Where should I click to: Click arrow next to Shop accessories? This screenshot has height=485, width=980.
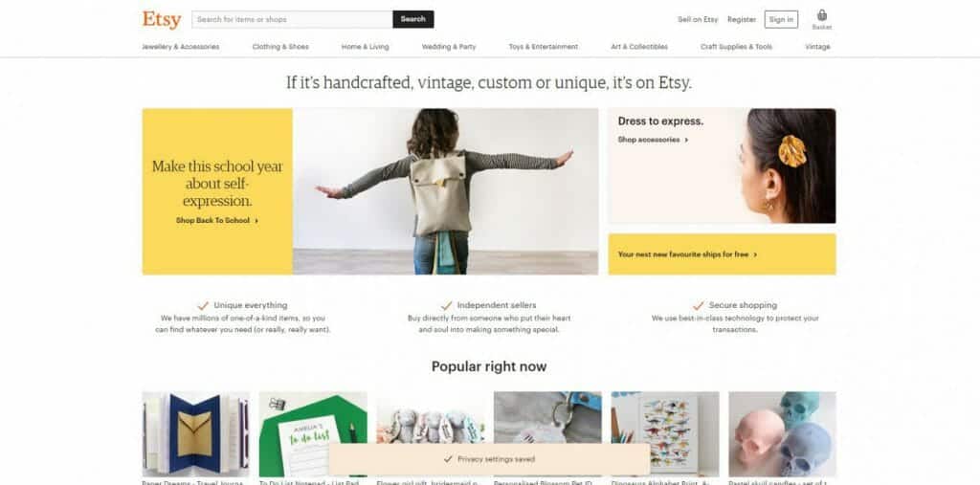pyautogui.click(x=686, y=140)
